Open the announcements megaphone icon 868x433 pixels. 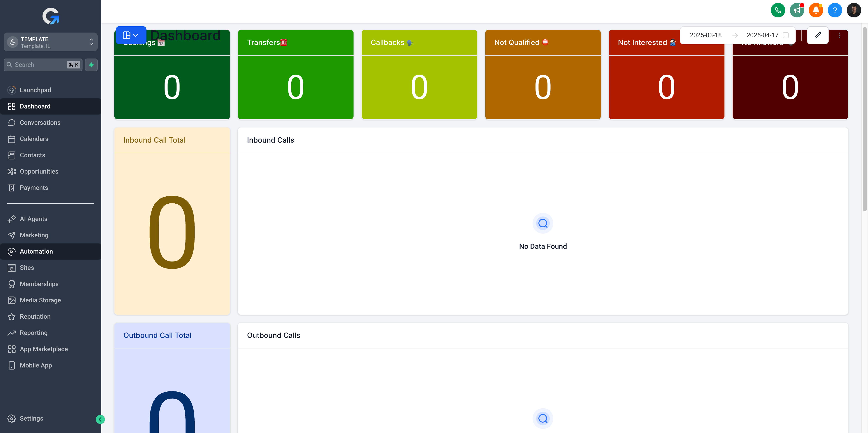tap(797, 10)
